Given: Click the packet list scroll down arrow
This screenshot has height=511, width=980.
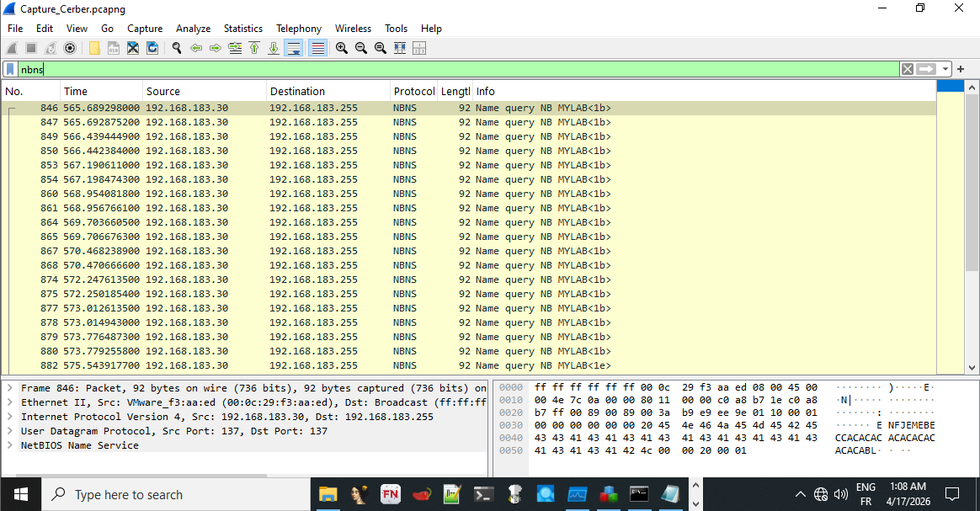Looking at the screenshot, I should coord(972,368).
